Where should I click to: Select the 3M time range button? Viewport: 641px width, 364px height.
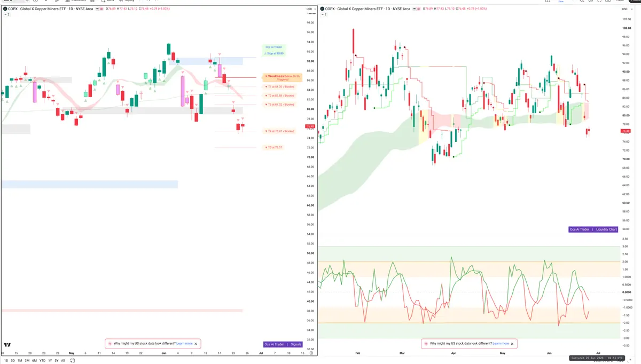click(x=27, y=361)
